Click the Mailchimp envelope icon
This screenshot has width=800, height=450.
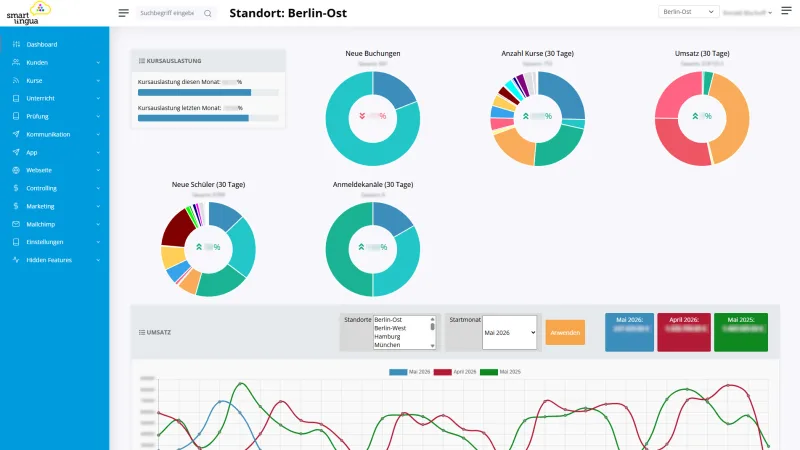(x=16, y=224)
